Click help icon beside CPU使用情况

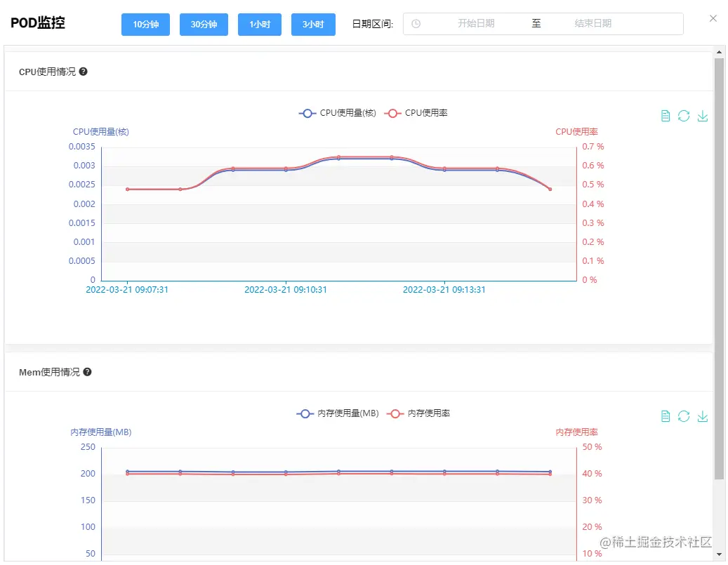pos(83,72)
